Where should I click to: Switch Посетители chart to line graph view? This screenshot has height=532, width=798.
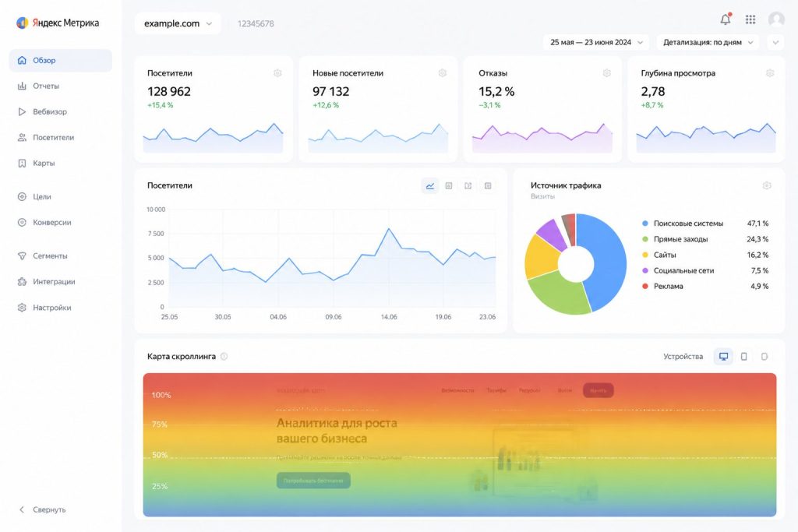[430, 186]
